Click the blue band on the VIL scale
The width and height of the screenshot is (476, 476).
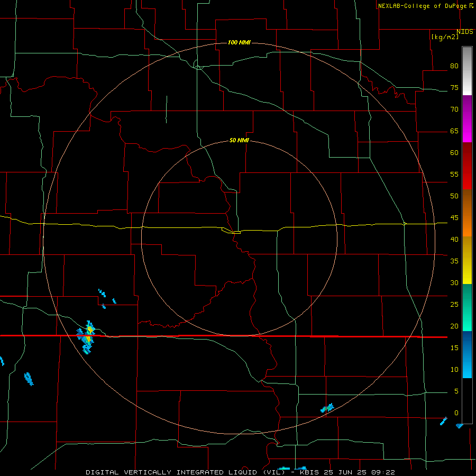[x=467, y=354]
